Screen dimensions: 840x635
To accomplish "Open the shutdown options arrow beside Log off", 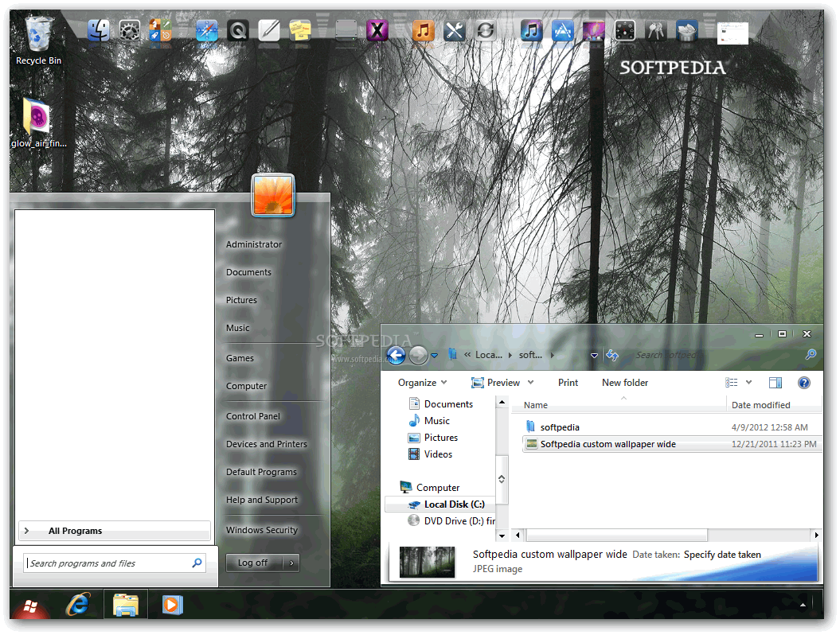I will [291, 563].
